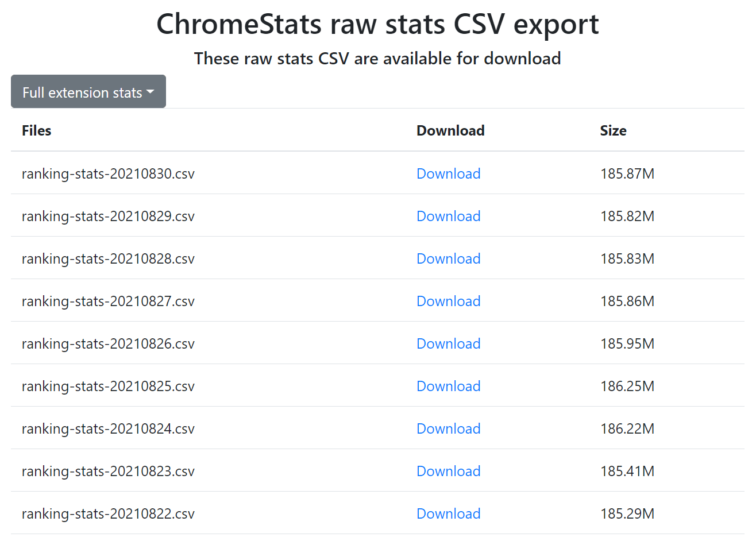756x537 pixels.
Task: Click the 185.86M size value
Action: pos(627,301)
